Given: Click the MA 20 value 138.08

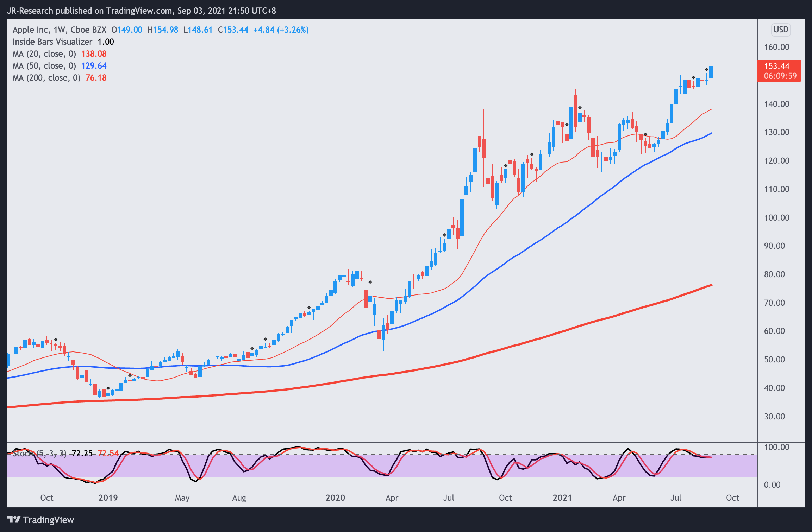Looking at the screenshot, I should (94, 54).
